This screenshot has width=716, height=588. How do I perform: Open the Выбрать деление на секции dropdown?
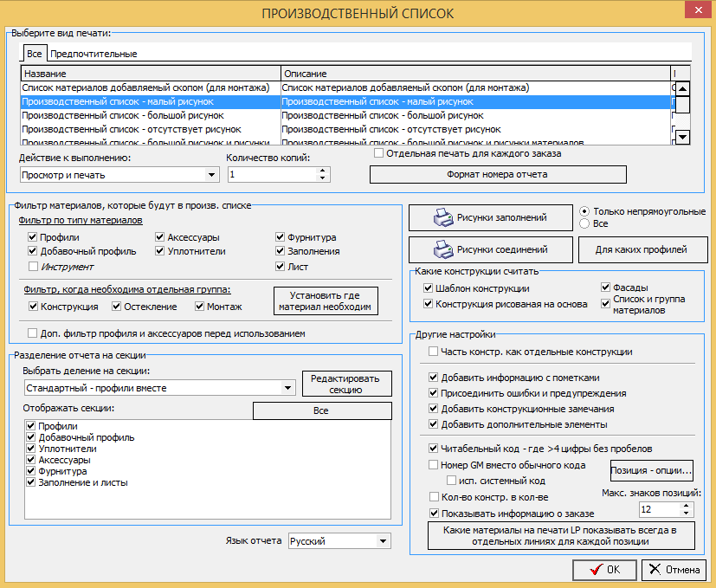coord(287,388)
